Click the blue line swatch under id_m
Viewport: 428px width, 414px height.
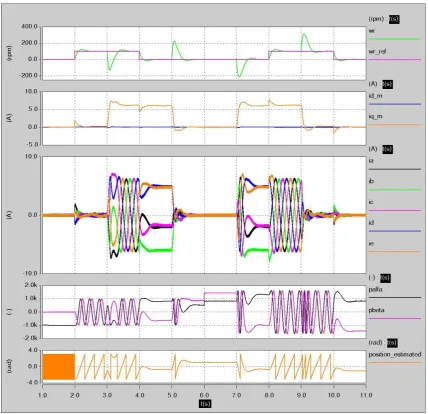coord(394,104)
